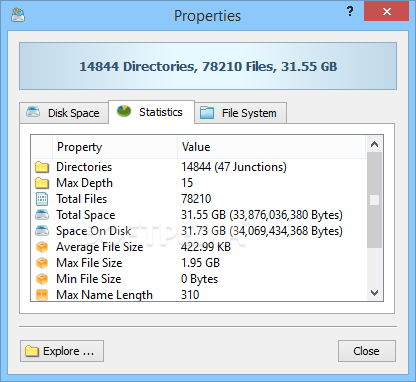Click value 31.73 GB (34,069,434,368 Bytes)
This screenshot has height=382, width=416.
point(262,231)
